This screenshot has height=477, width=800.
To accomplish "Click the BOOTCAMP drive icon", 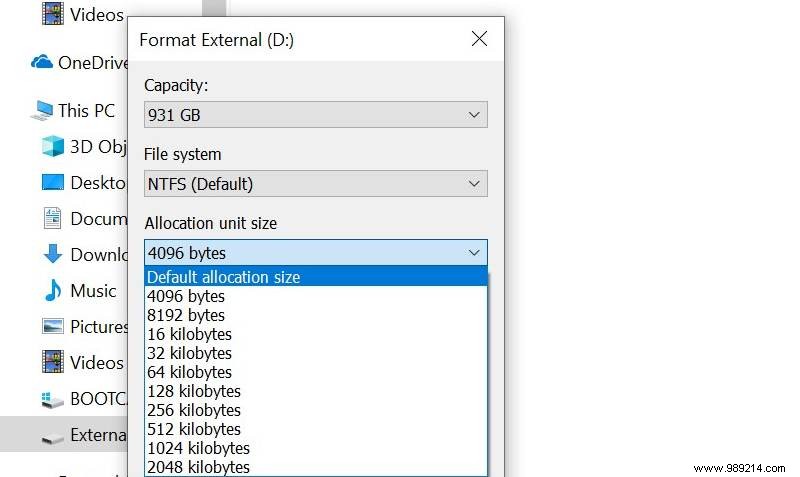I will [53, 399].
